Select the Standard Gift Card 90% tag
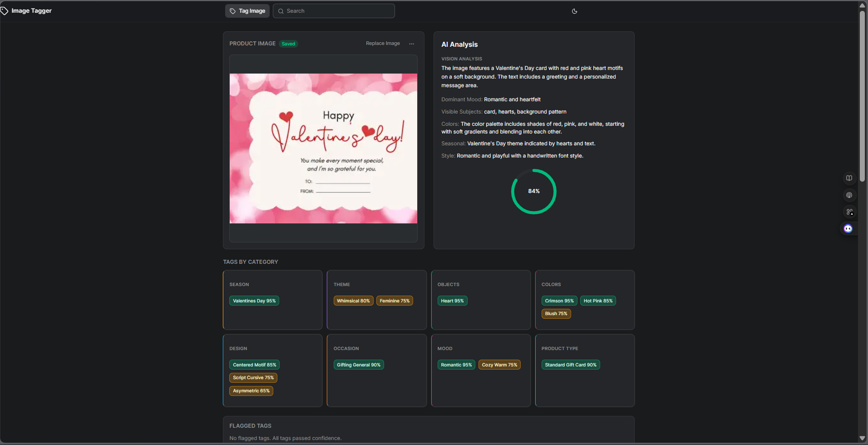This screenshot has height=445, width=868. [570, 365]
